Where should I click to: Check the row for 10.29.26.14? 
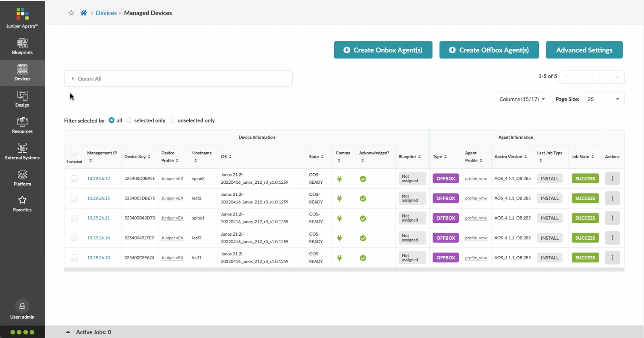(74, 238)
